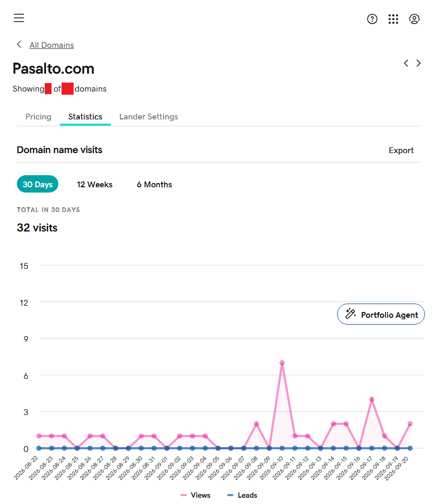
Task: Click the 2026-09-10 axis date label
Action: [x=271, y=468]
